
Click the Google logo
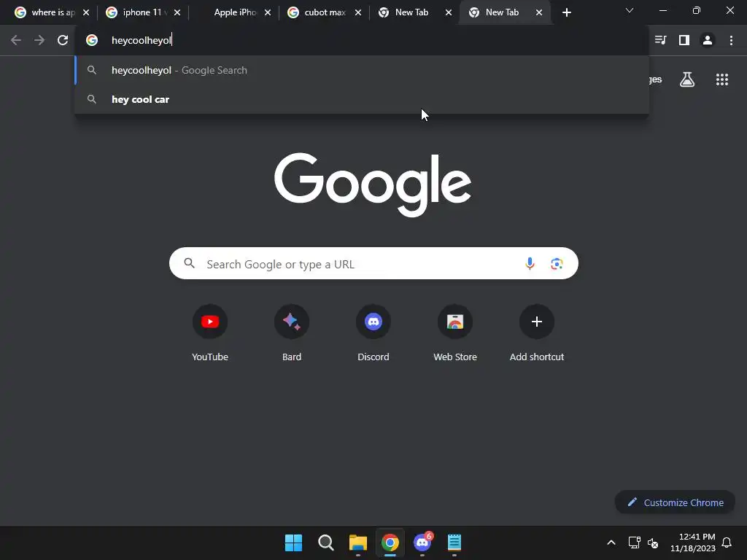[373, 184]
